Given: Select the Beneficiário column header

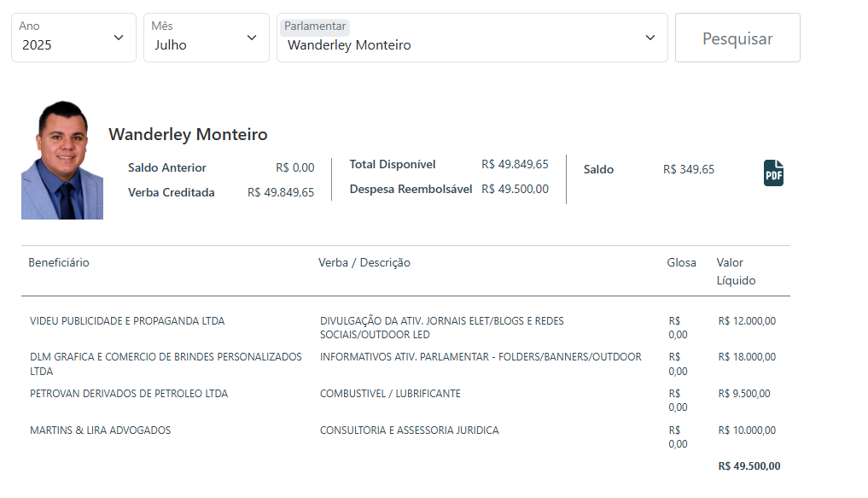Looking at the screenshot, I should (59, 262).
